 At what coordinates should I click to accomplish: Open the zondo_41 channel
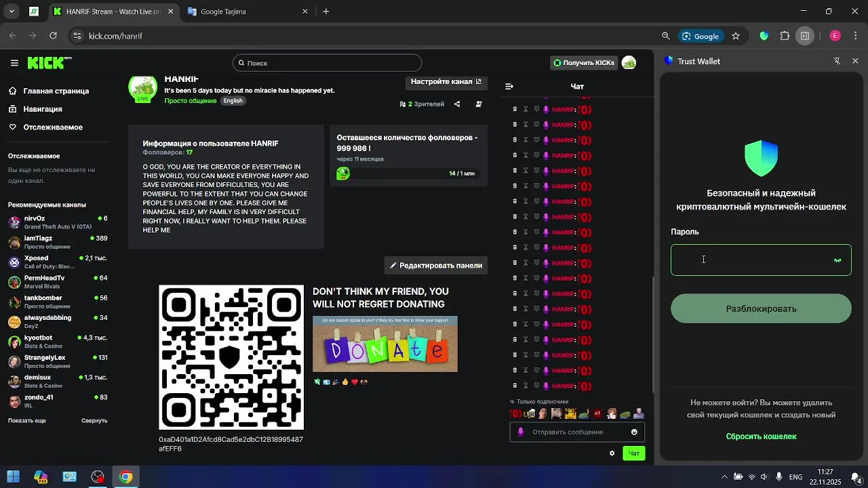point(58,401)
